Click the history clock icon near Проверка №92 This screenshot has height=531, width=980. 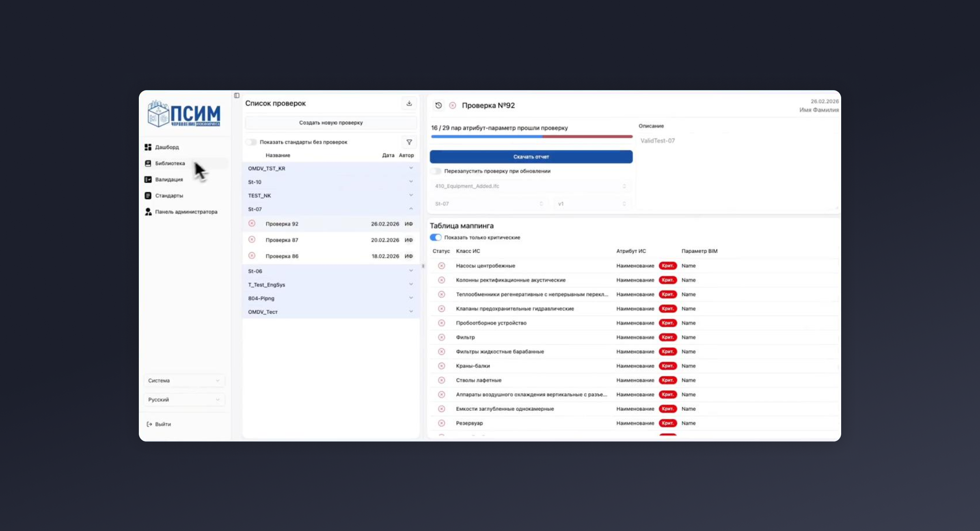coord(438,106)
